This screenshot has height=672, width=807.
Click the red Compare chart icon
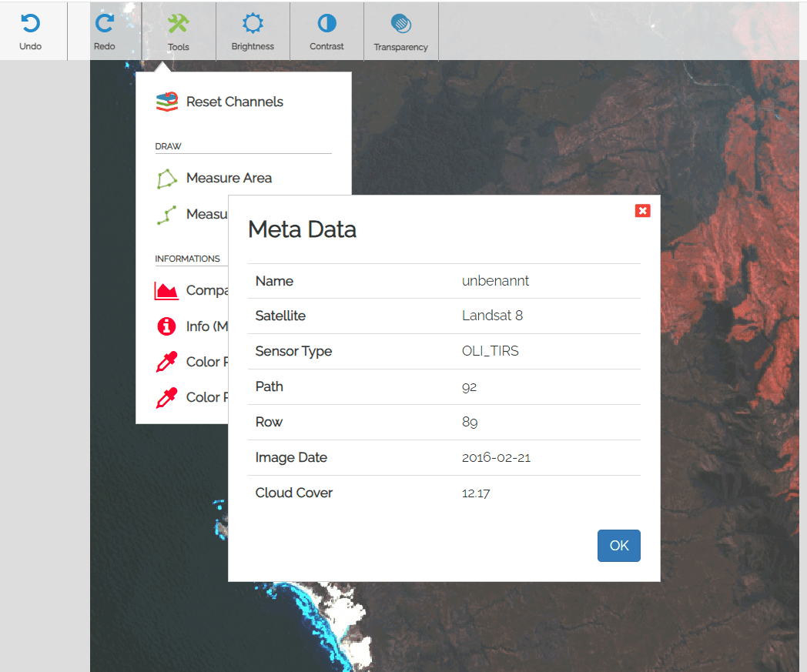coord(166,291)
